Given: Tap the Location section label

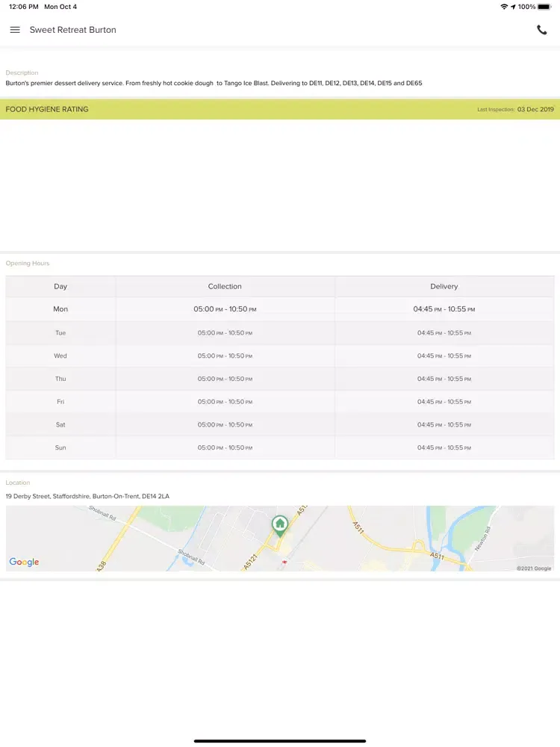Looking at the screenshot, I should [x=18, y=483].
